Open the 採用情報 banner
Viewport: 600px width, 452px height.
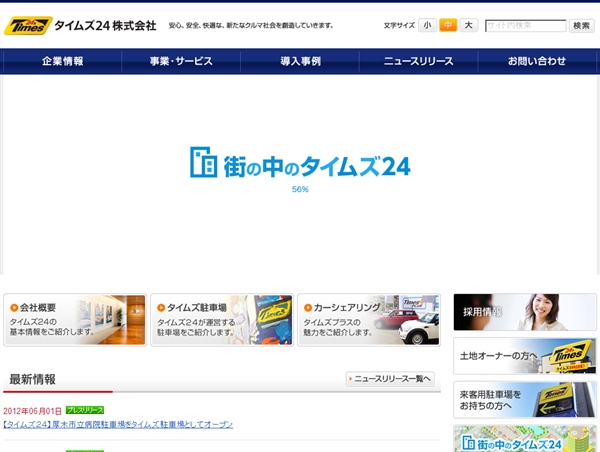coord(525,312)
